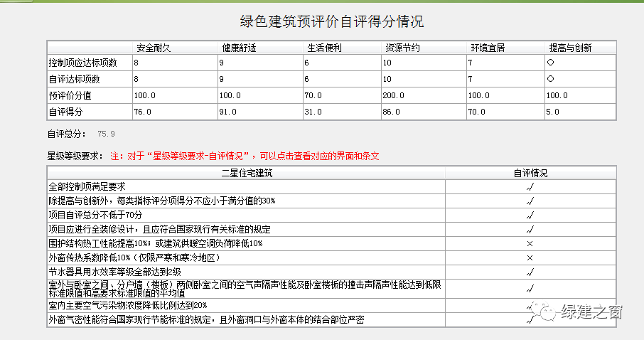The width and height of the screenshot is (644, 340).
Task: Click the 资源节约 column header
Action: pos(402,48)
